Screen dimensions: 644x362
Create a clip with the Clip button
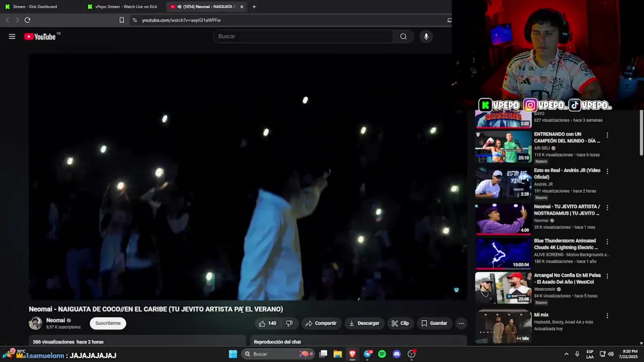click(400, 323)
